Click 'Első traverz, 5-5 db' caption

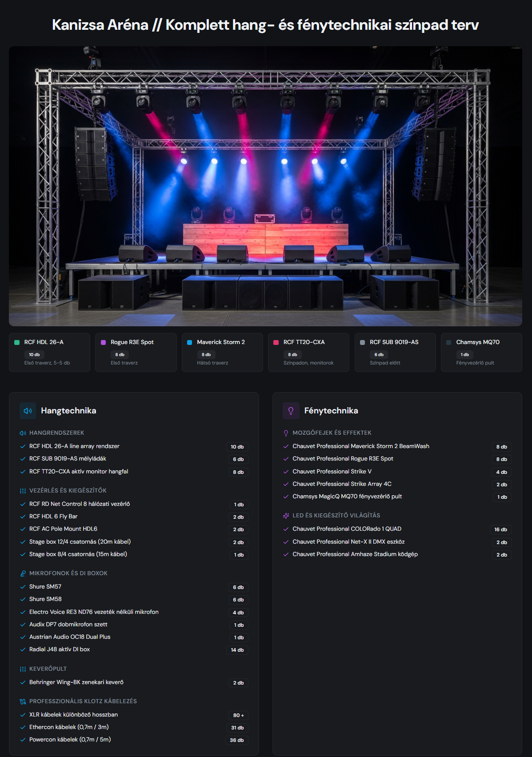47,363
